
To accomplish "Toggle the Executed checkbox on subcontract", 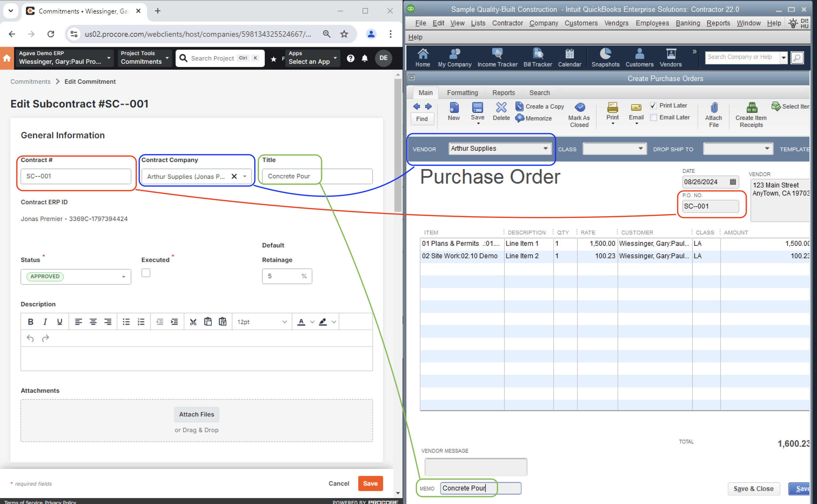I will point(145,273).
